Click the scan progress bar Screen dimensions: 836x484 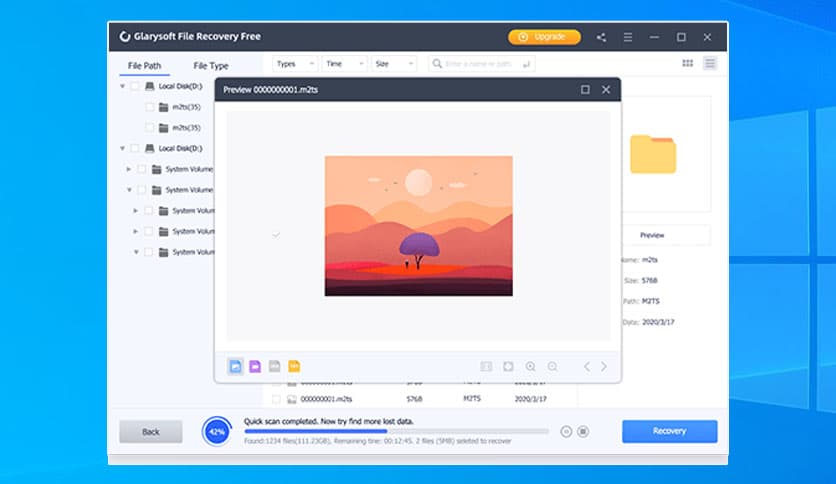(396, 431)
